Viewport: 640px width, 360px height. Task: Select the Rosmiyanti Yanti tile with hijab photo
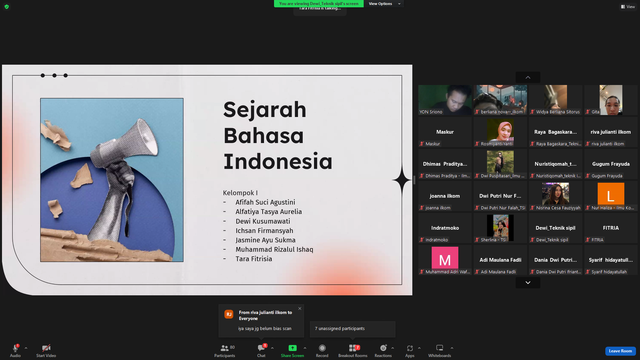coord(500,132)
